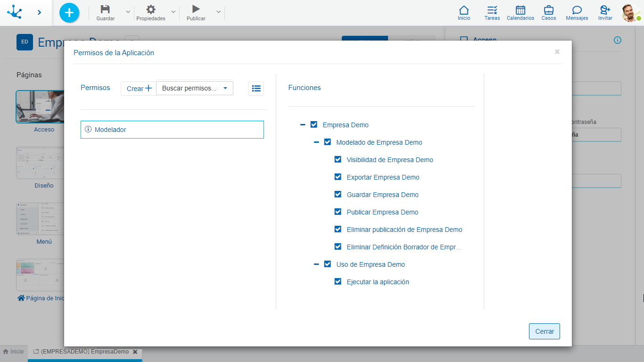Viewport: 644px width, 362px height.
Task: Click the Página de Inicio home icon
Action: (x=21, y=298)
